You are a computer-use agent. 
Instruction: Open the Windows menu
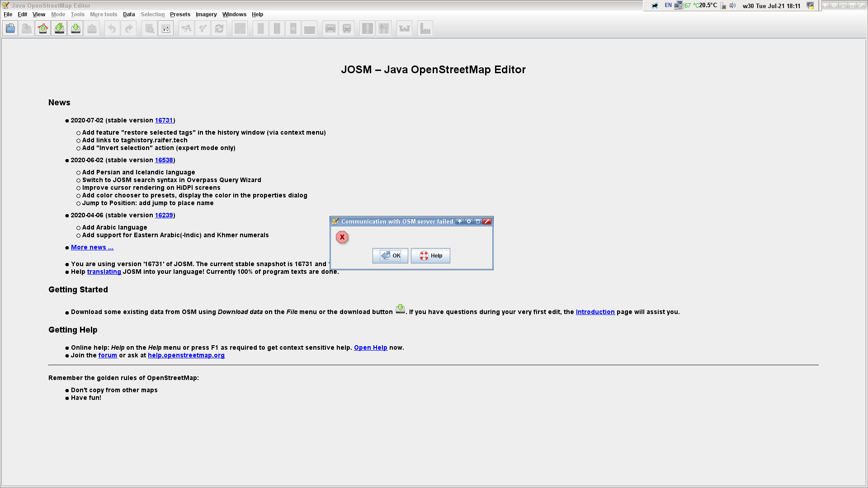coord(234,14)
